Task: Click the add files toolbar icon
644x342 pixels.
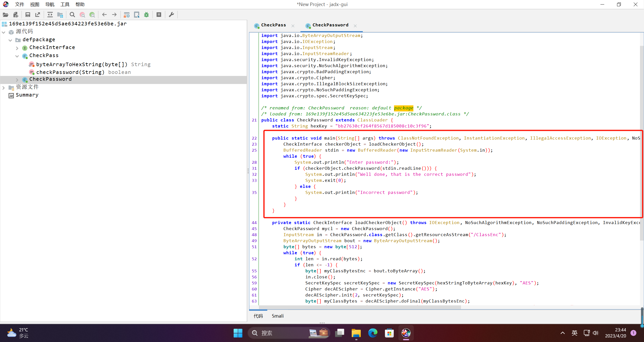Action: pyautogui.click(x=16, y=15)
